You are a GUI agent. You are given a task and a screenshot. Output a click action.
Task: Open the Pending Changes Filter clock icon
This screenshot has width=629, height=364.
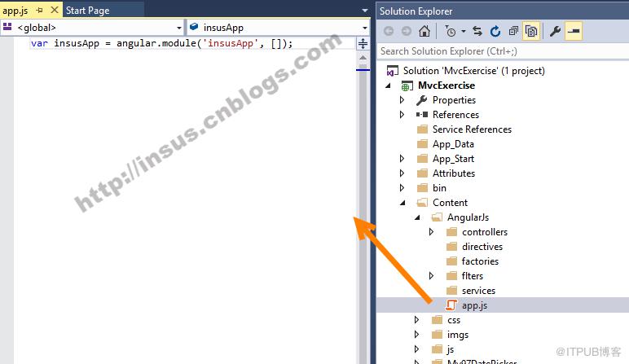tap(450, 31)
